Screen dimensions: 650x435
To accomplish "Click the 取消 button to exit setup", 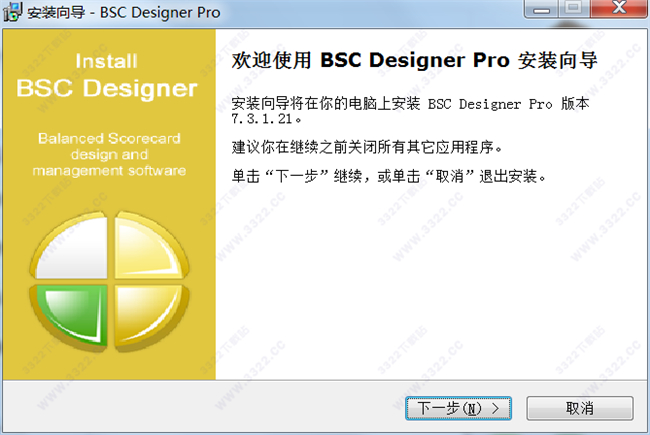I will pyautogui.click(x=580, y=408).
